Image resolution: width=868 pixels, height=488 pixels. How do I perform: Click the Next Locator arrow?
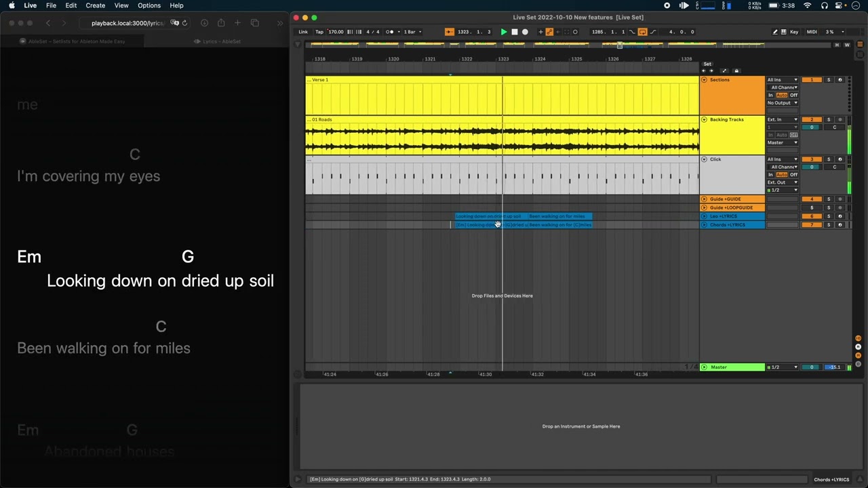711,71
